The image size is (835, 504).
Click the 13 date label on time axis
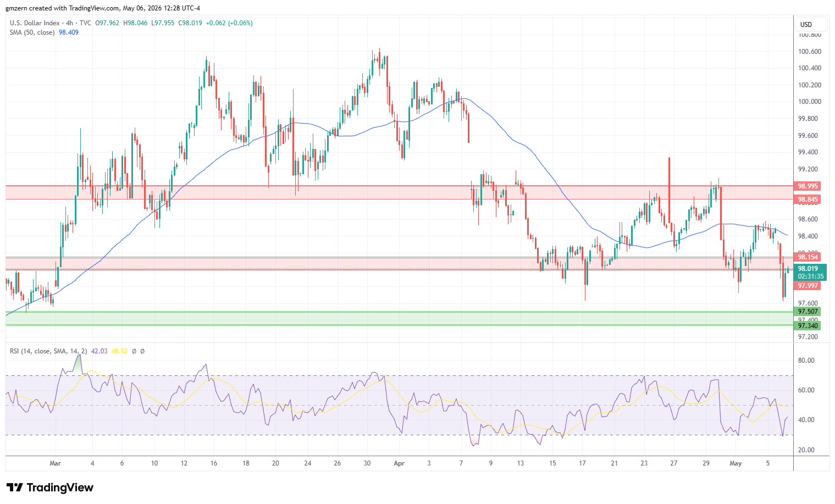[521, 463]
